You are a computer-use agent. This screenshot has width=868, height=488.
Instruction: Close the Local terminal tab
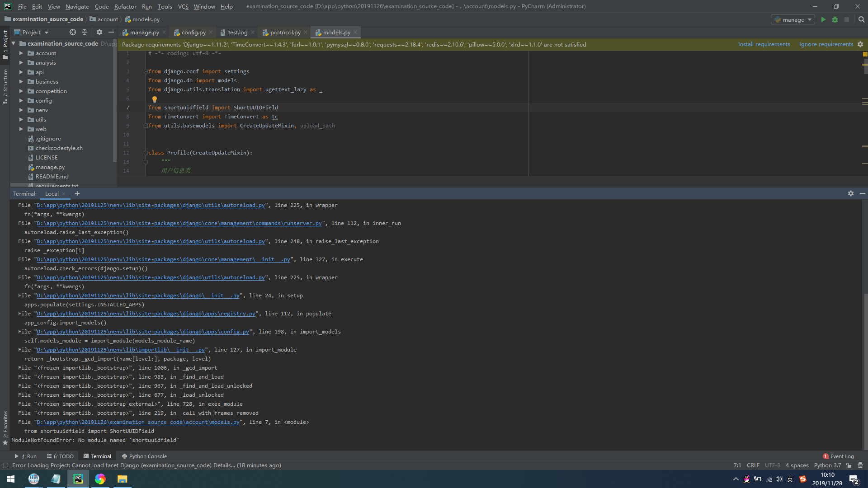point(64,194)
